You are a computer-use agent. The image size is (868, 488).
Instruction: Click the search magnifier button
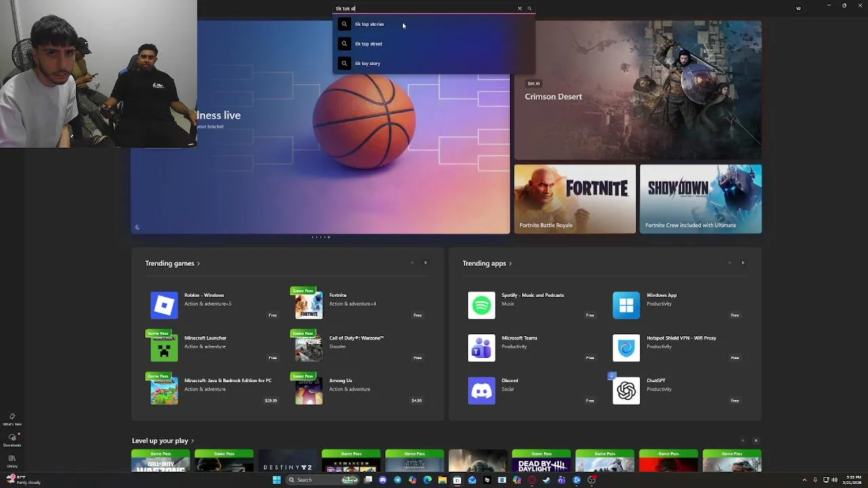point(530,9)
